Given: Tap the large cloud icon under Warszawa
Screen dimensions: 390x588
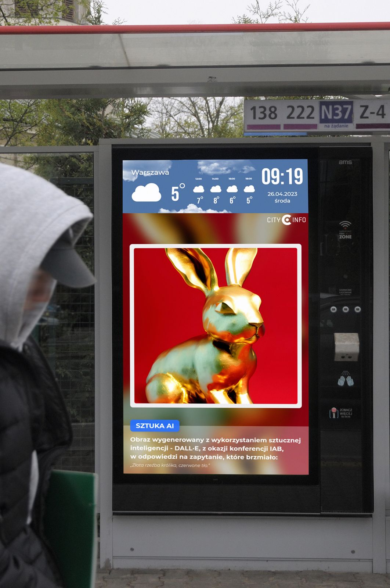Looking at the screenshot, I should coord(146,193).
